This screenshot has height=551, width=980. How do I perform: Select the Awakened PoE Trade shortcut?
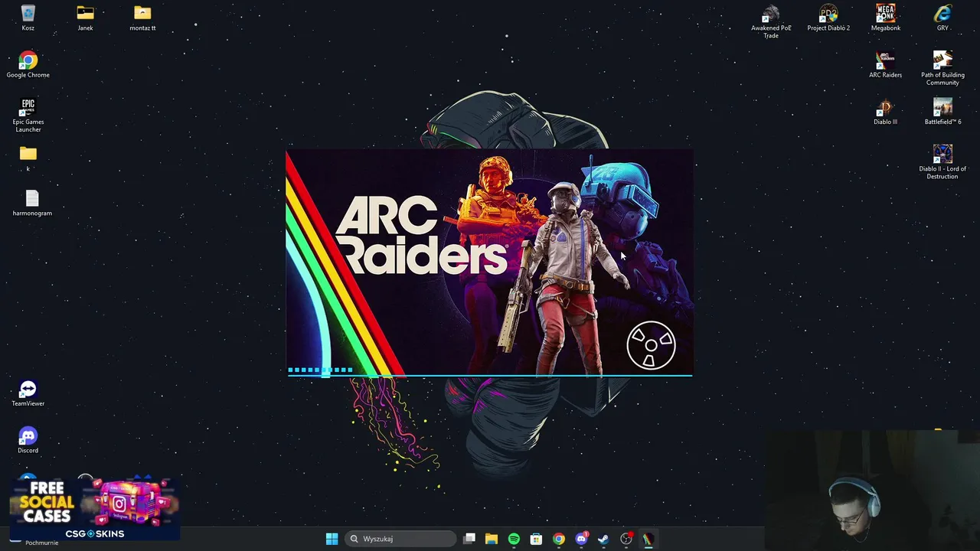[x=771, y=21]
